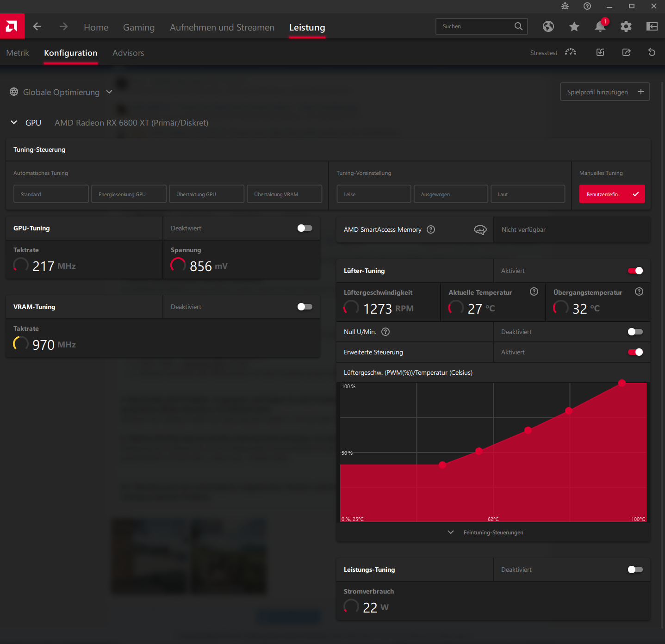Select Übertaktung VRAM preset
665x644 pixels.
(x=284, y=194)
